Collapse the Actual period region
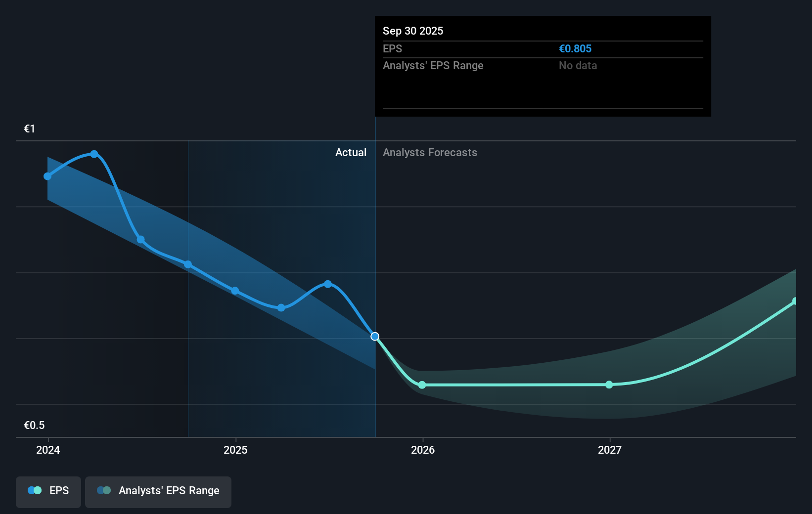812x514 pixels. click(x=351, y=153)
